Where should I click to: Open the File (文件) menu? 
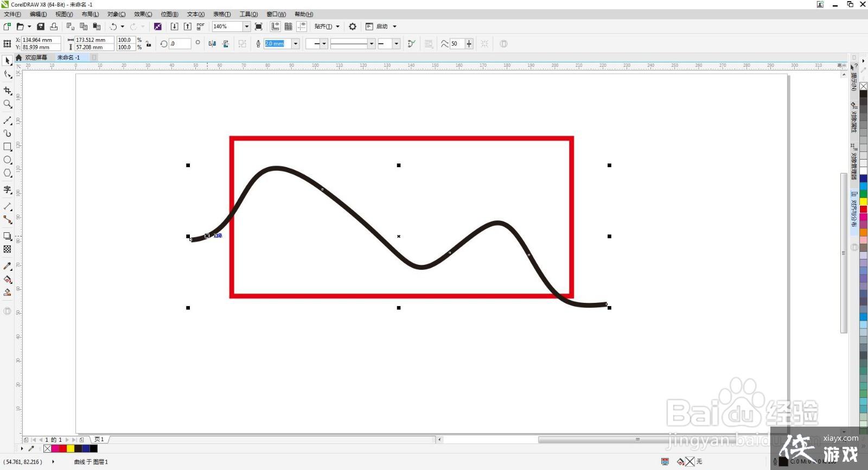(x=12, y=14)
